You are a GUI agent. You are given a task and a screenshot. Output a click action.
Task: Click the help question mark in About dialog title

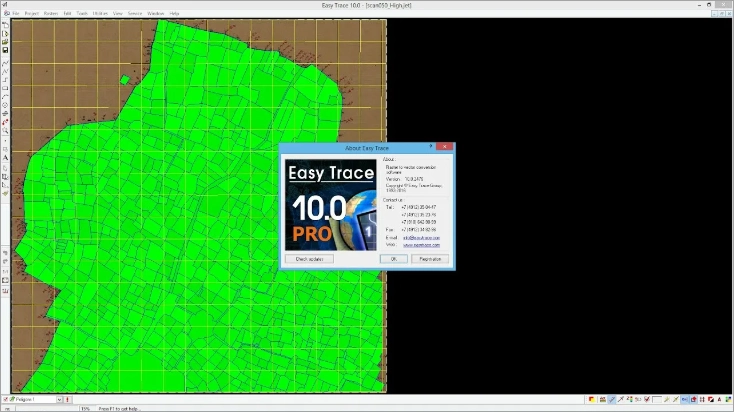pos(430,147)
